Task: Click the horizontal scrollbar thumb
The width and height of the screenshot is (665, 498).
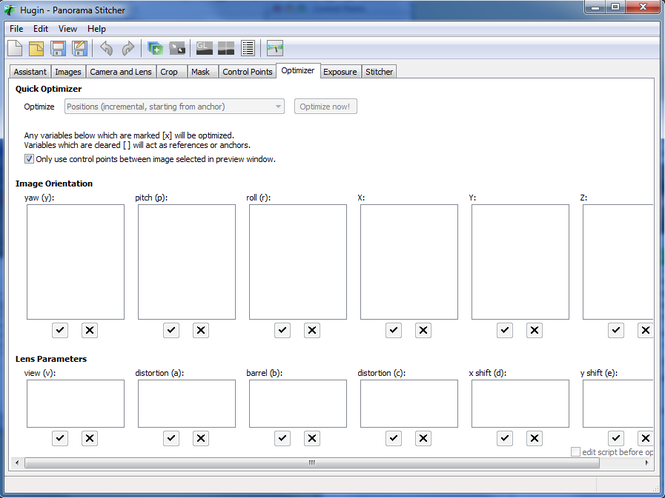Action: pyautogui.click(x=312, y=462)
